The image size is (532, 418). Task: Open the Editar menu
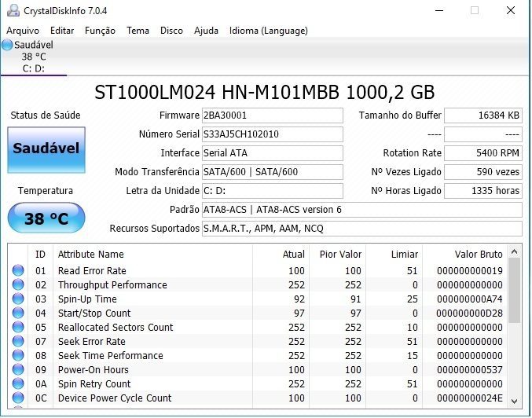click(62, 31)
